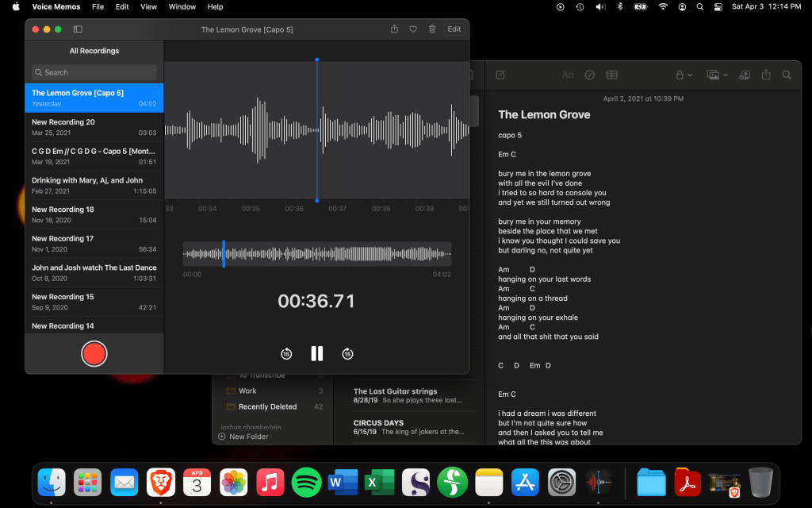Share the current voice memo recording
Viewport: 812px width, 508px height.
(x=394, y=29)
